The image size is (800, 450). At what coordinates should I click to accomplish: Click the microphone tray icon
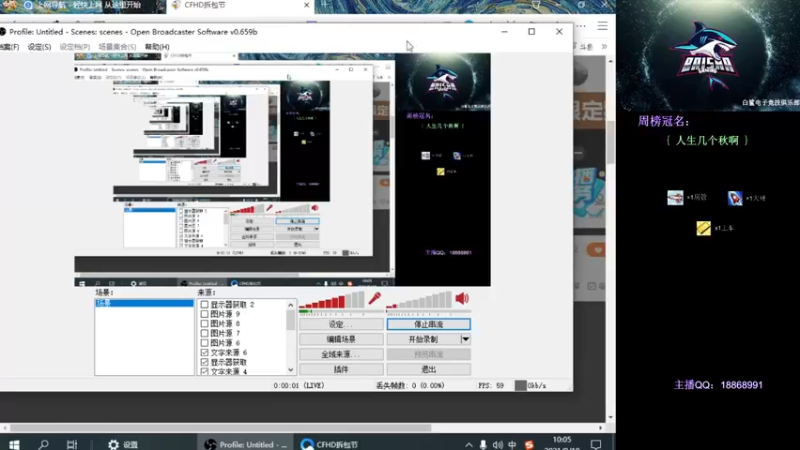click(483, 445)
